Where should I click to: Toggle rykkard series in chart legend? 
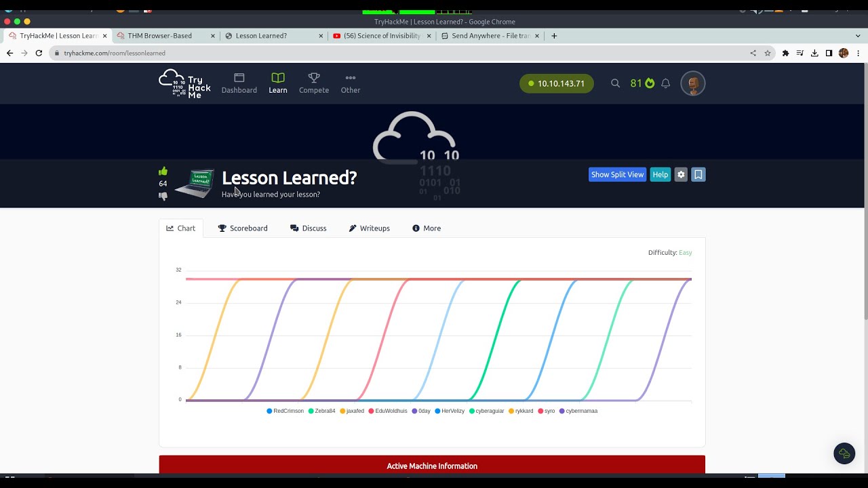(521, 411)
